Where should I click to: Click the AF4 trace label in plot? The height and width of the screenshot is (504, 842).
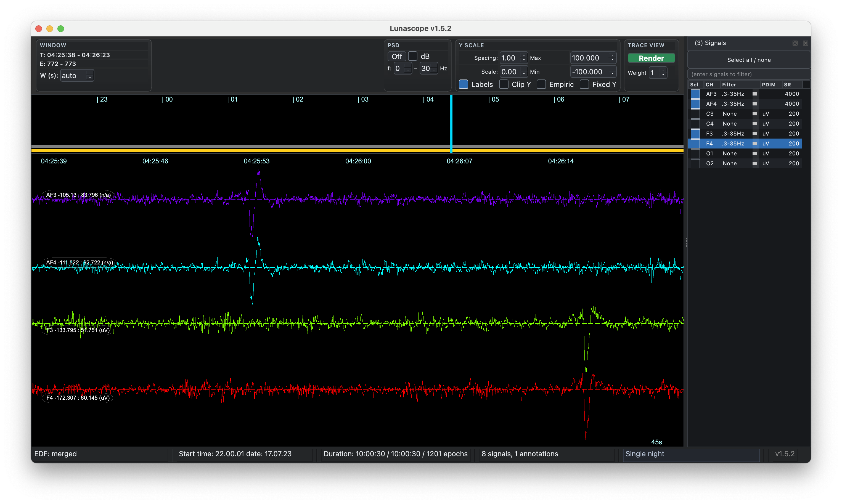point(79,262)
